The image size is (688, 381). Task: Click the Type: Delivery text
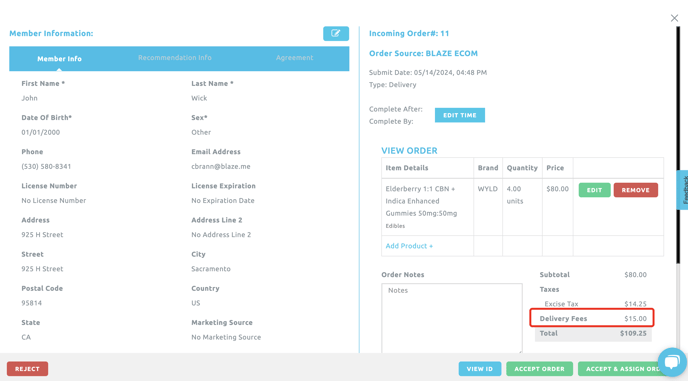pyautogui.click(x=393, y=85)
